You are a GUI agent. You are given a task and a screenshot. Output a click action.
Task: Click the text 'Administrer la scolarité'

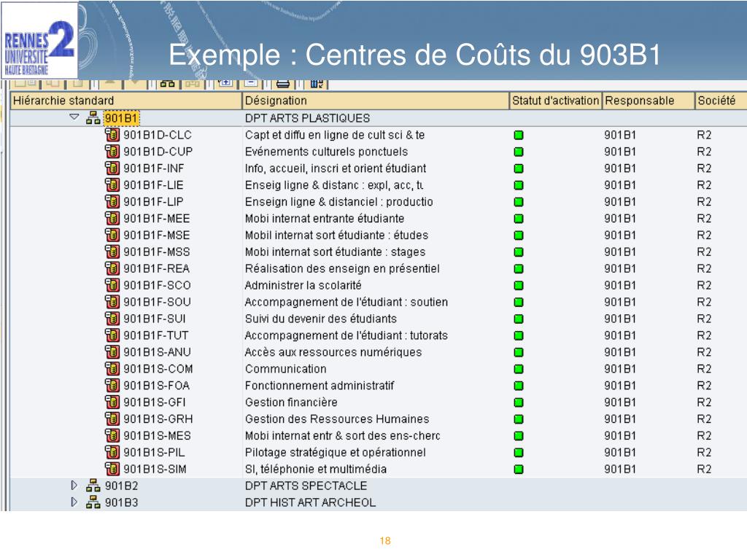(x=303, y=285)
